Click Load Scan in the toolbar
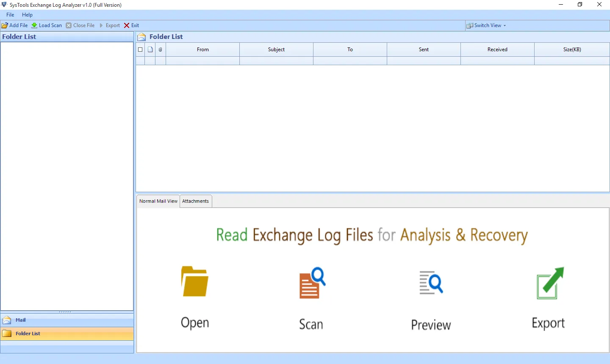Viewport: 610px width, 364px height. [x=47, y=25]
